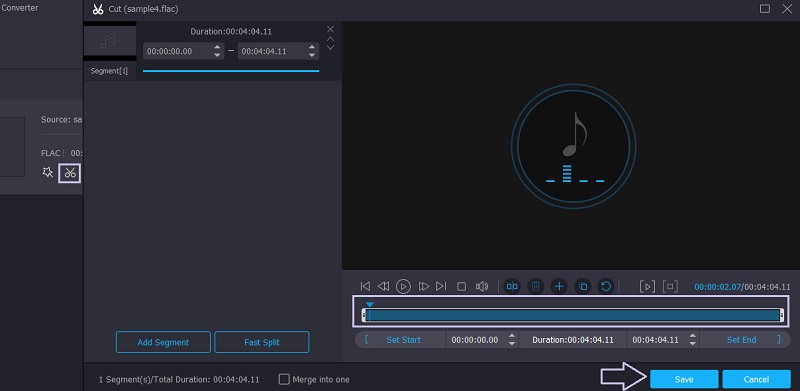Click the star-wand Edit icon in the Converter window

pos(48,173)
